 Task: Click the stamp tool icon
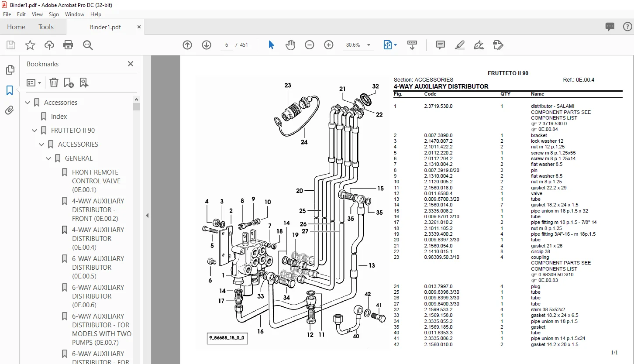click(498, 45)
